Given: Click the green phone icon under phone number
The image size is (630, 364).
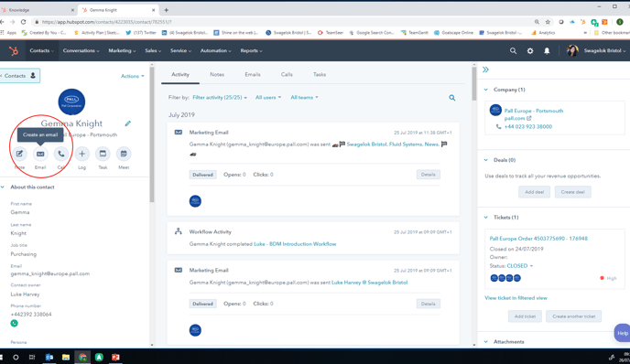Looking at the screenshot, I should 14,323.
